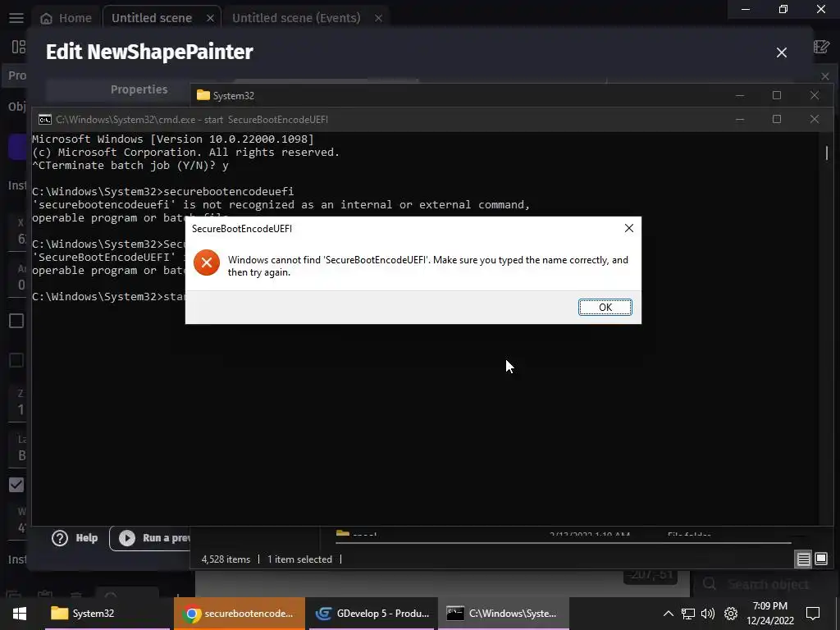Switch Explorer to large thumbnails view icon

(x=820, y=559)
